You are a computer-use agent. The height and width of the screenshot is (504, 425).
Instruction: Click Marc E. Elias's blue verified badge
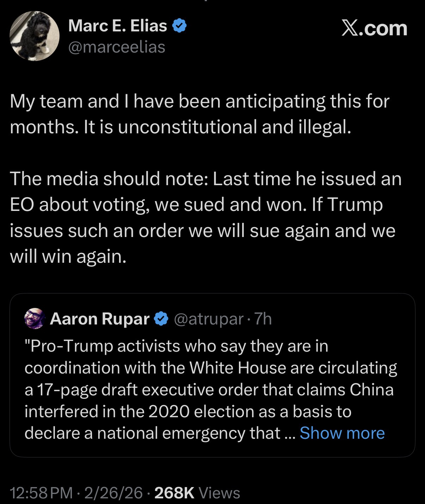tap(179, 26)
